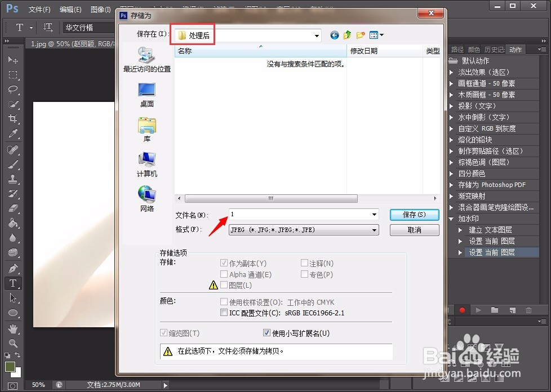Open the 文件名 dropdown arrow

tap(374, 214)
